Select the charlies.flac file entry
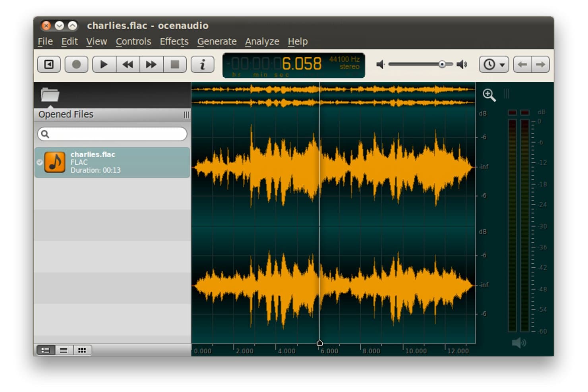The image size is (588, 392). [112, 162]
